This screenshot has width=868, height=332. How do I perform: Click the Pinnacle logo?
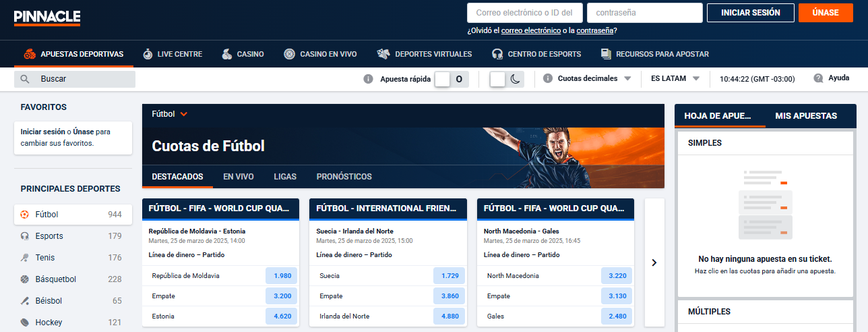(47, 18)
